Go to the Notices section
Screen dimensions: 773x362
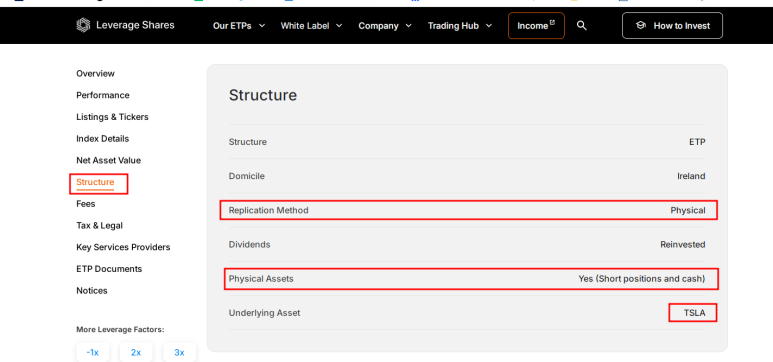[x=92, y=290]
